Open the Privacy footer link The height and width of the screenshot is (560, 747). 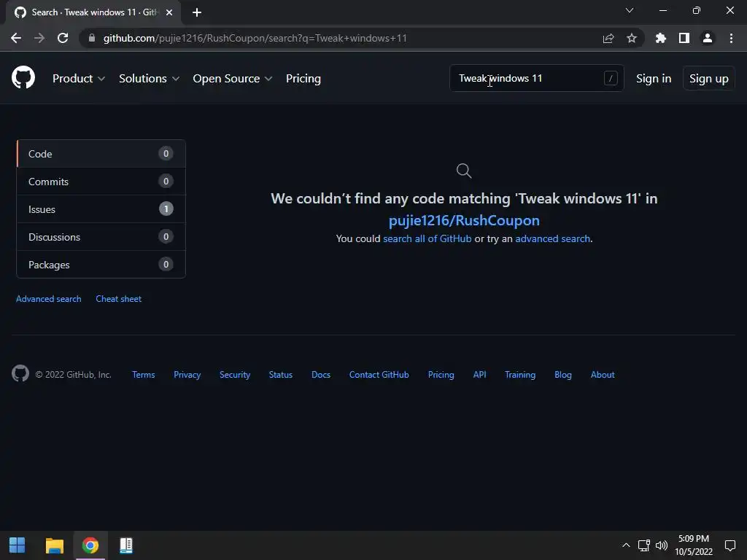point(187,375)
